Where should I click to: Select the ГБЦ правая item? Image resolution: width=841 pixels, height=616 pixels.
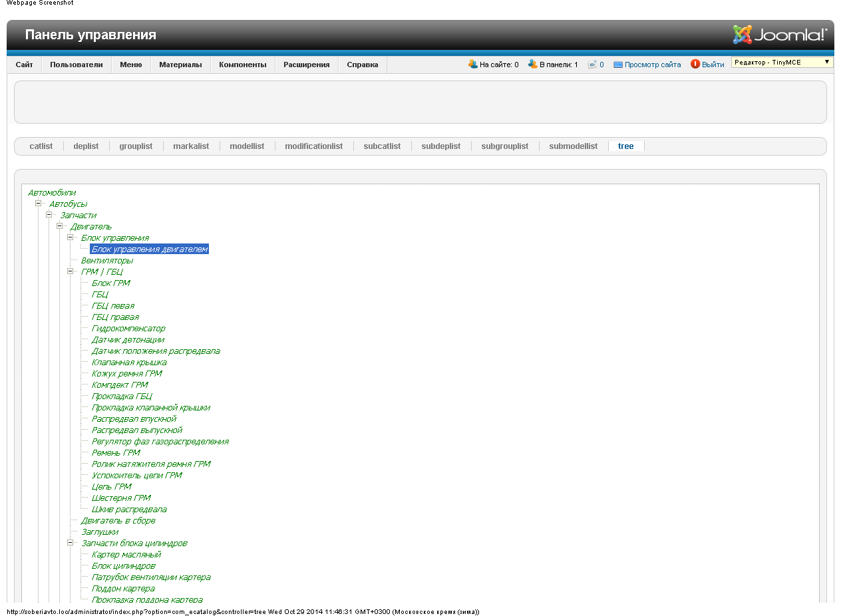[115, 317]
